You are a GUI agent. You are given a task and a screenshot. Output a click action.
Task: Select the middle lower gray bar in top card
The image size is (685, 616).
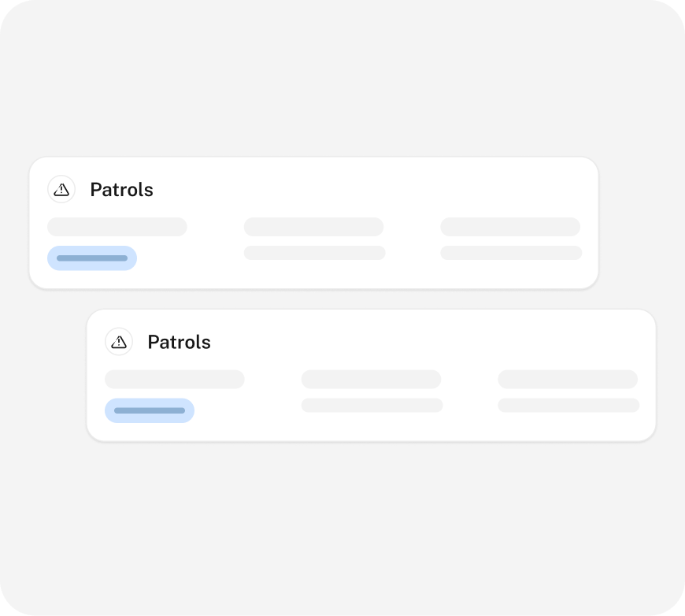pos(314,253)
